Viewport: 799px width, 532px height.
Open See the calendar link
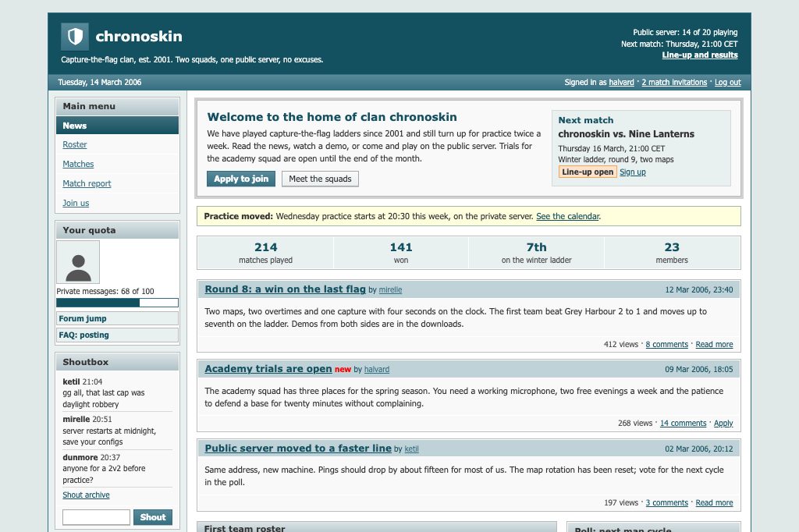tap(568, 216)
